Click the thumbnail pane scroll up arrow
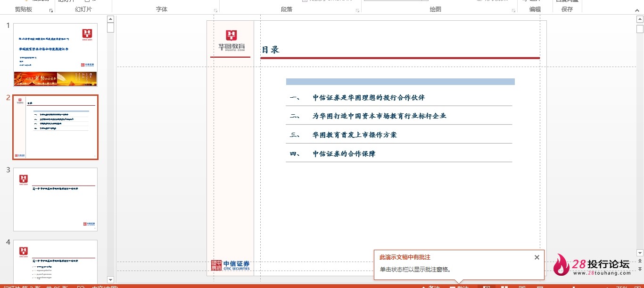The width and height of the screenshot is (644, 288). click(x=111, y=19)
